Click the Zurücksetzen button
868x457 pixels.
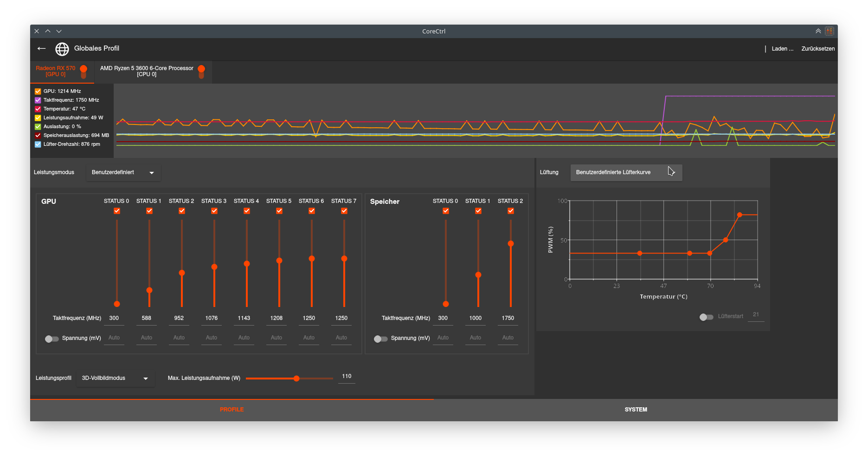click(818, 49)
